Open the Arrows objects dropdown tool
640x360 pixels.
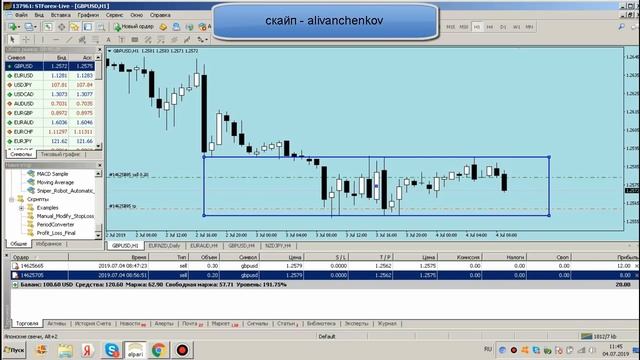click(x=202, y=40)
